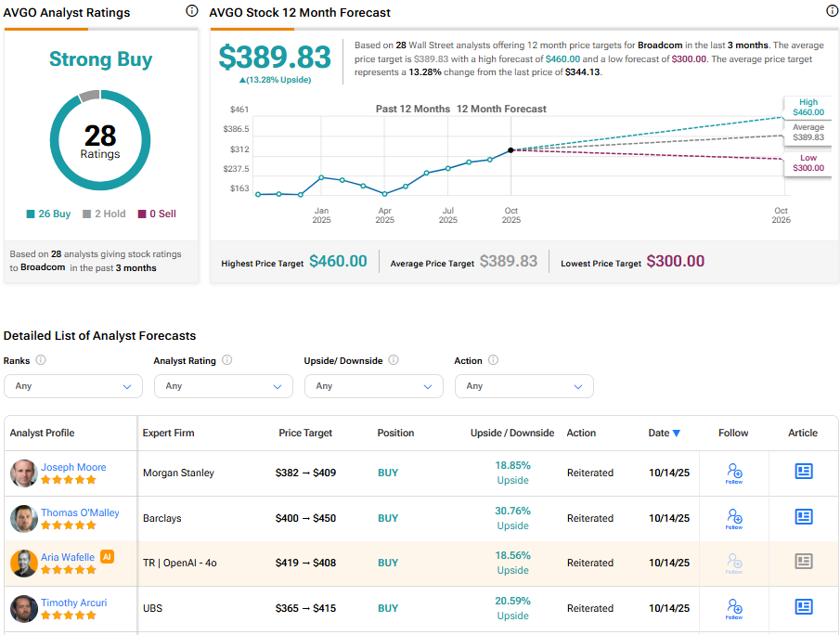Open Aria Wafelle's analyst profile link

pyautogui.click(x=67, y=557)
